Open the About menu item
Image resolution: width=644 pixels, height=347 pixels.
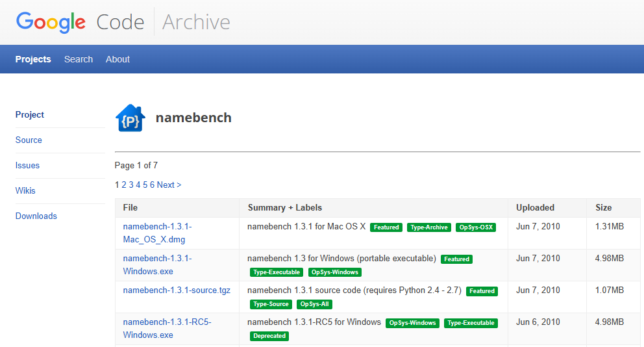click(118, 59)
